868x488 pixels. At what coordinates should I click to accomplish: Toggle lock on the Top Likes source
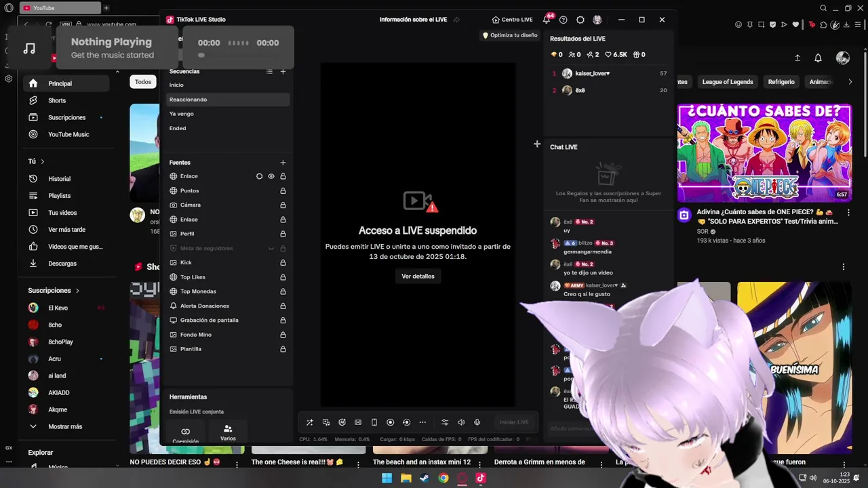click(283, 277)
